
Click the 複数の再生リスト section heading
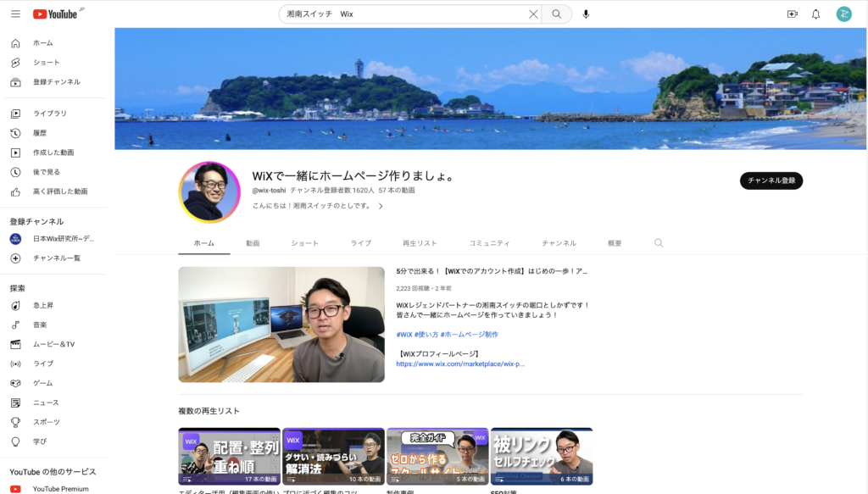click(209, 411)
